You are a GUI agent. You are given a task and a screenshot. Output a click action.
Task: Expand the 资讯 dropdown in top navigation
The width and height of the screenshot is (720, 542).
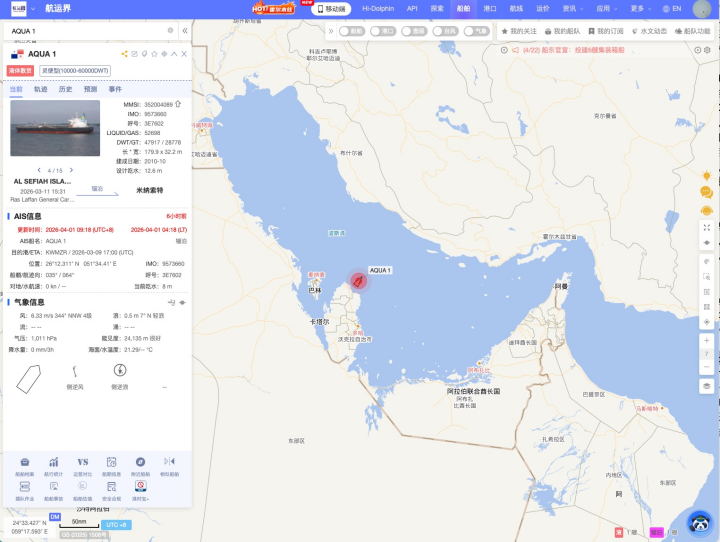[572, 8]
